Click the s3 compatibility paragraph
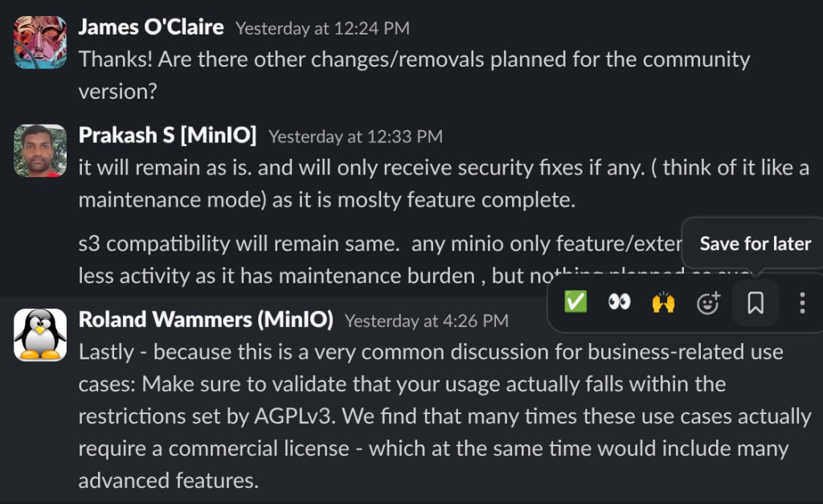This screenshot has height=504, width=823. [x=380, y=260]
